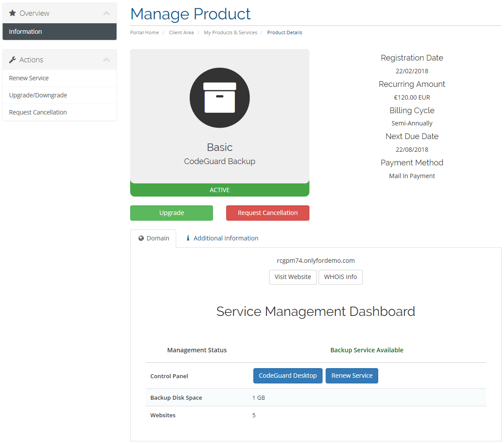
Task: Click the recurring amount €120.00 EUR
Action: pyautogui.click(x=412, y=97)
